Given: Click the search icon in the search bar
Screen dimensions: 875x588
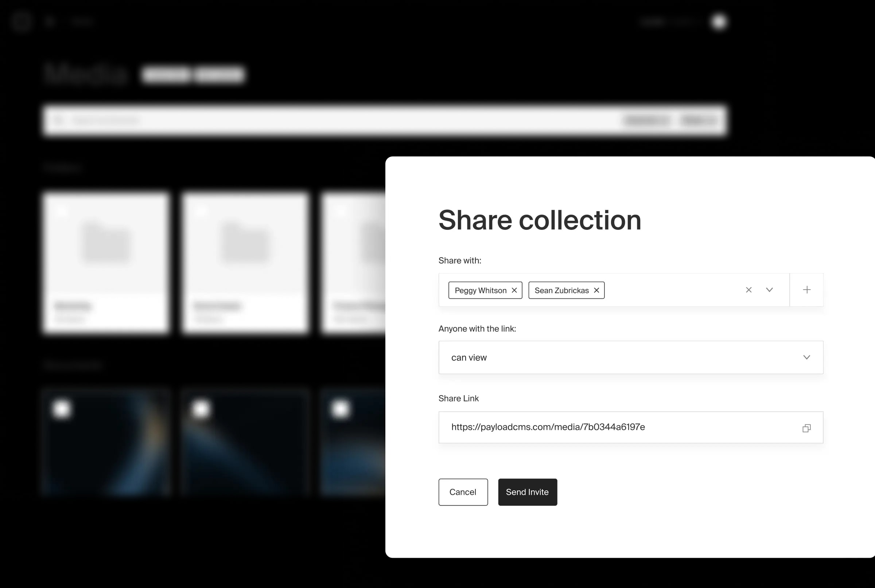Looking at the screenshot, I should (59, 119).
